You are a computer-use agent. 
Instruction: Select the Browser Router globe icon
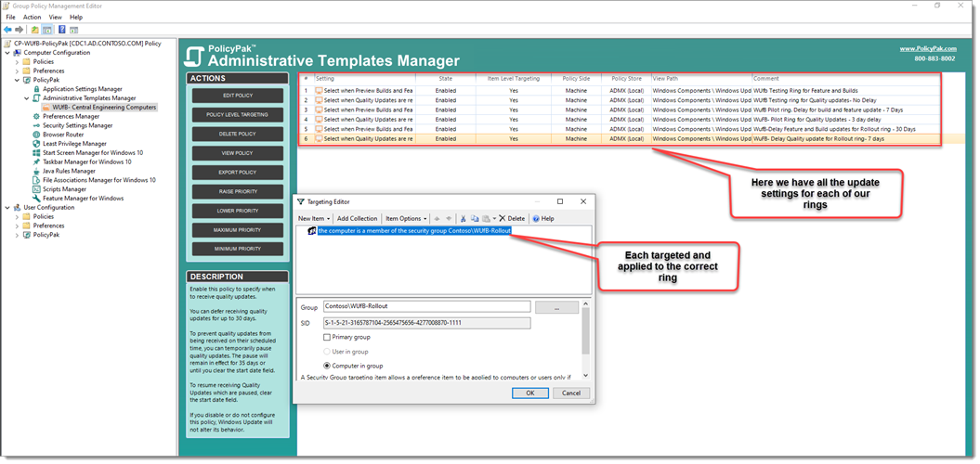coord(37,135)
